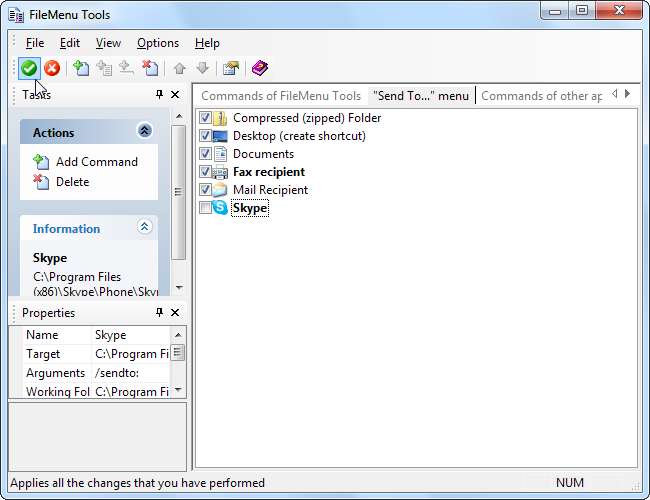The height and width of the screenshot is (500, 650).
Task: Select the Documents entry text
Action: tap(263, 154)
